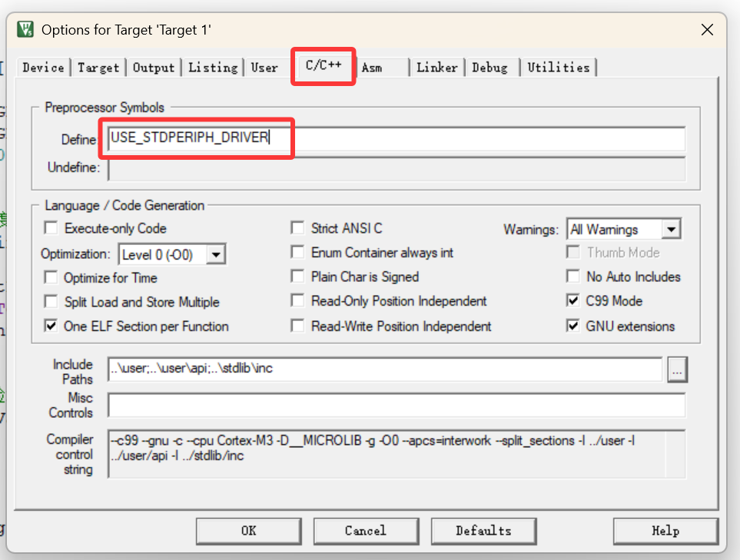Enable Execute-only Code
The height and width of the screenshot is (560, 740).
(51, 227)
